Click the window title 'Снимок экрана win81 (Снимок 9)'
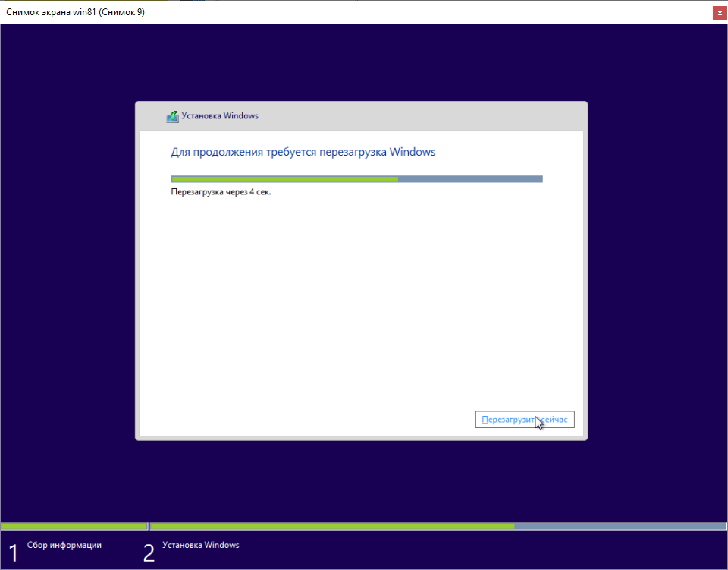 point(75,12)
